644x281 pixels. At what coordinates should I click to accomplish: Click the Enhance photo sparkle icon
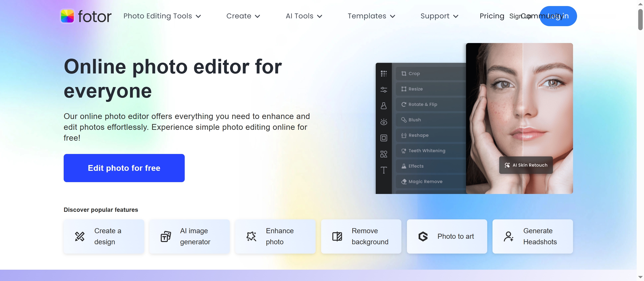(x=251, y=236)
